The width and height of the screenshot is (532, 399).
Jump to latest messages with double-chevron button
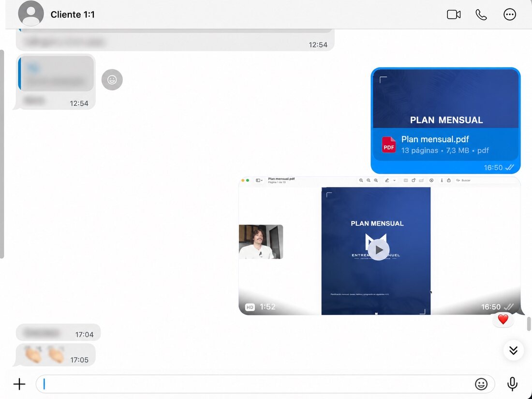click(513, 350)
